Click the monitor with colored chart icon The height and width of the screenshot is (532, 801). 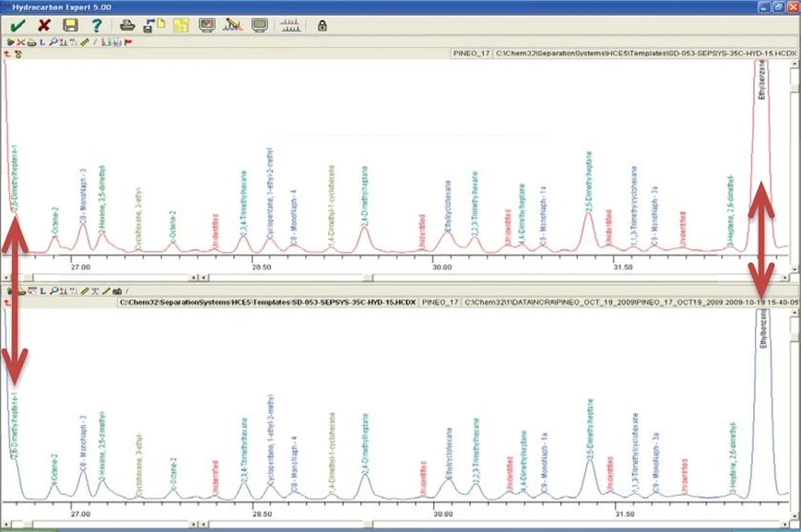pos(207,26)
